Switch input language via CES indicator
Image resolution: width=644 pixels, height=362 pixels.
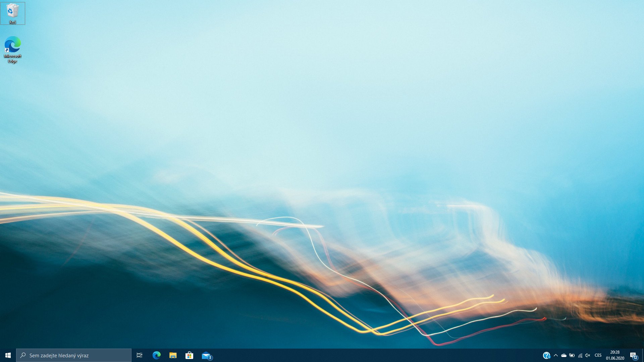[598, 355]
